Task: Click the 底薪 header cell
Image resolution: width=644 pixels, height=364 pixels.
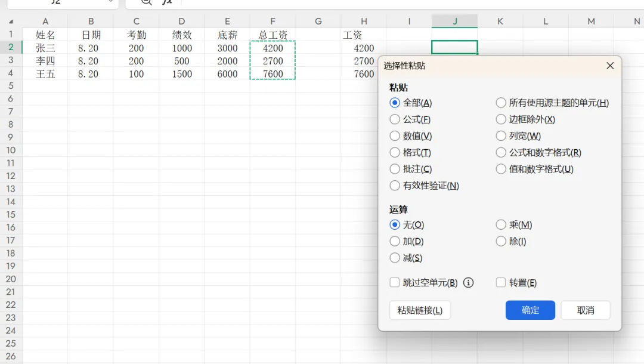Action: click(227, 35)
